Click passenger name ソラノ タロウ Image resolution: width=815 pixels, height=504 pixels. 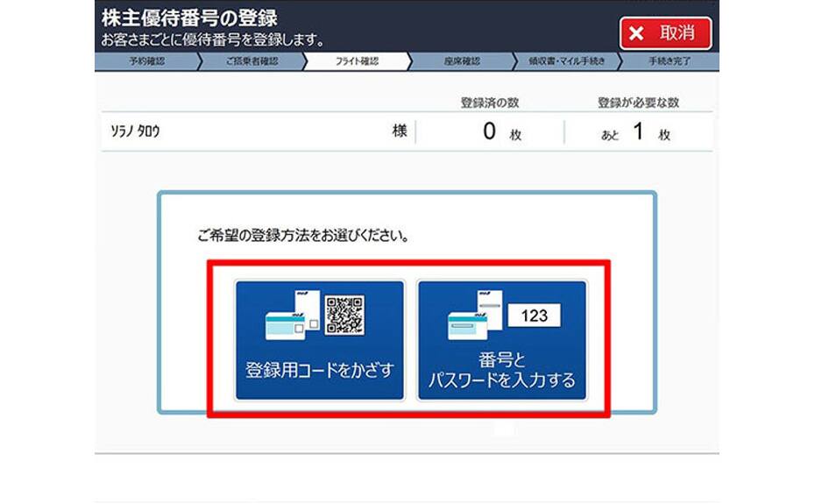pyautogui.click(x=135, y=131)
